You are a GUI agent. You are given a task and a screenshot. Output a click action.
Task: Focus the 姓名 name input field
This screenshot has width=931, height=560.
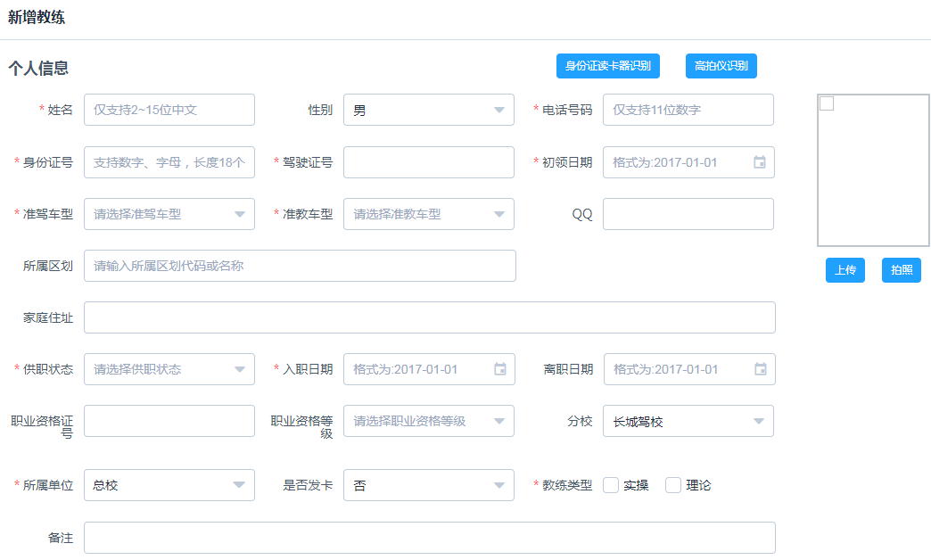169,111
